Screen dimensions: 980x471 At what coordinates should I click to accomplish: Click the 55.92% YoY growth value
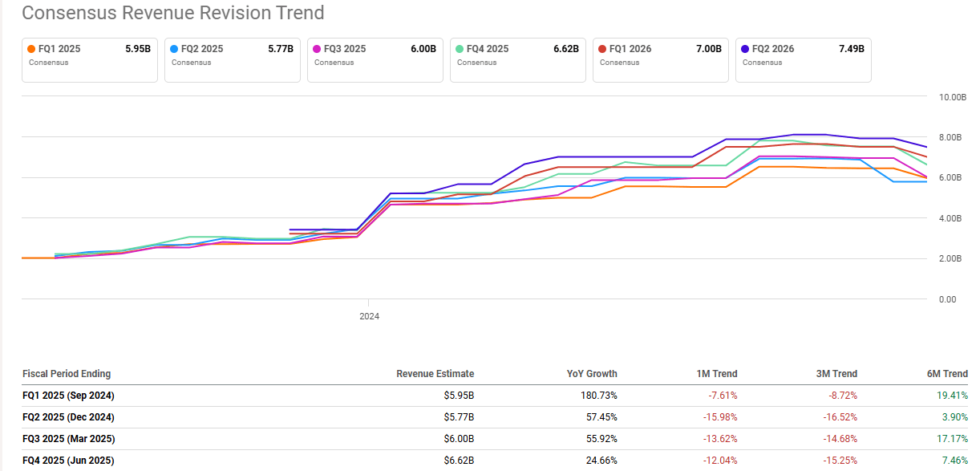pos(602,439)
